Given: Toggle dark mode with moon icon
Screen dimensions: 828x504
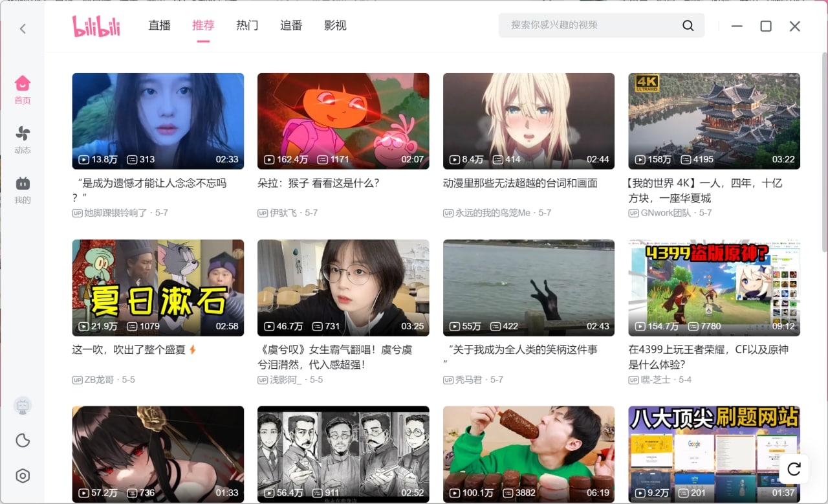Looking at the screenshot, I should click(23, 441).
